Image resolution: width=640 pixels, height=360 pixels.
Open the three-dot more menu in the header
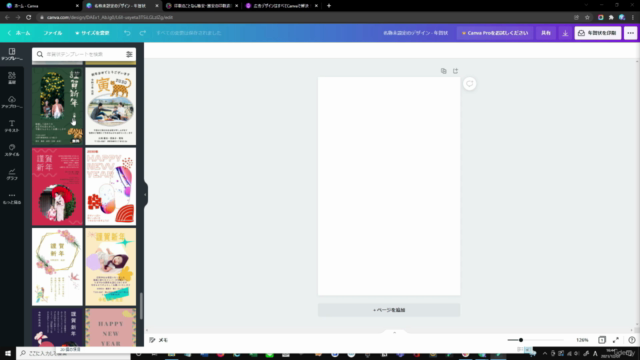pyautogui.click(x=631, y=33)
